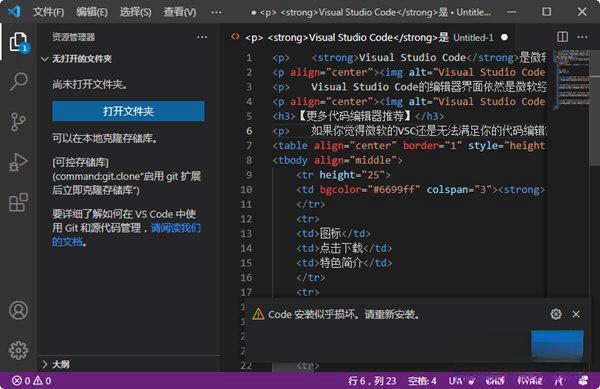The width and height of the screenshot is (600, 389).
Task: Open Explorer panel more actions ellipsis
Action: click(202, 37)
